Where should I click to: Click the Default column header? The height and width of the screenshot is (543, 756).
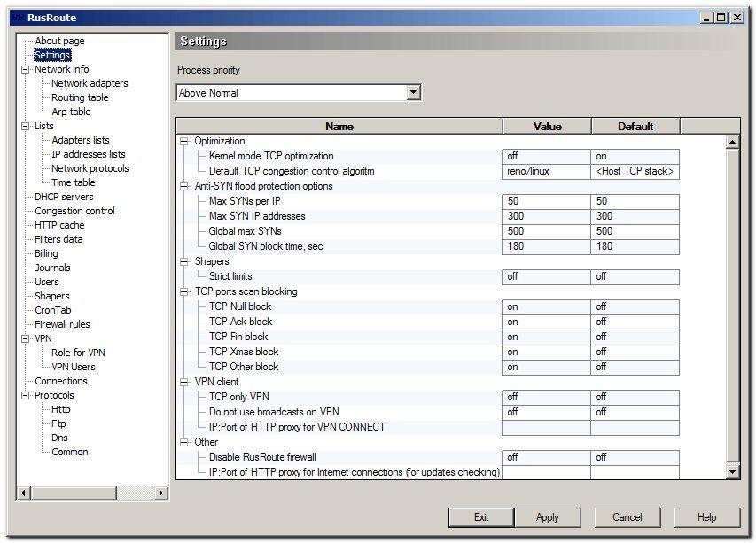click(x=635, y=127)
